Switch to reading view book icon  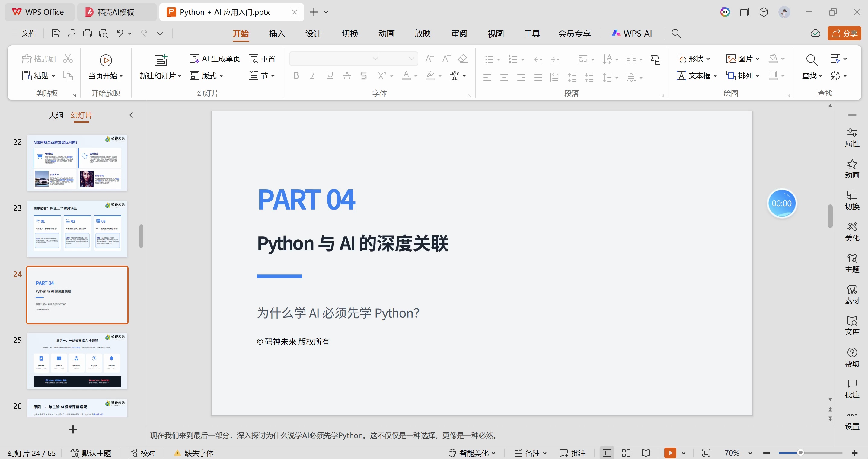646,453
